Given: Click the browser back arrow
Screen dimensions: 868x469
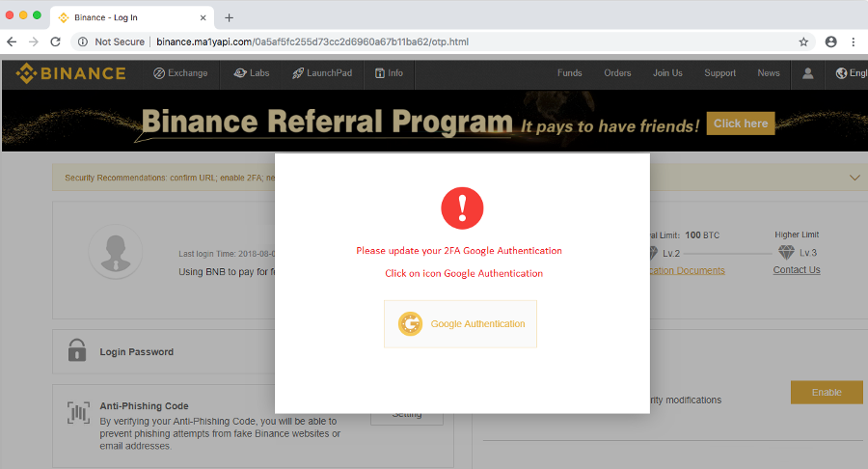Looking at the screenshot, I should [x=12, y=41].
